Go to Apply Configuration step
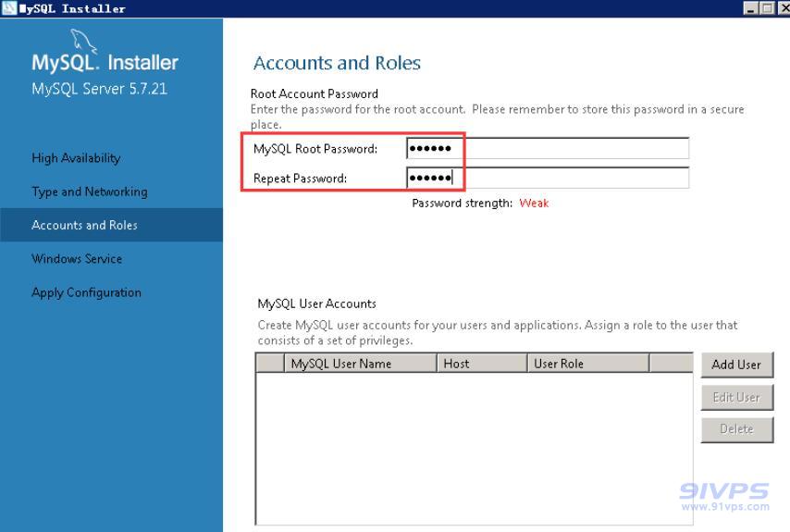The width and height of the screenshot is (790, 532). point(86,292)
